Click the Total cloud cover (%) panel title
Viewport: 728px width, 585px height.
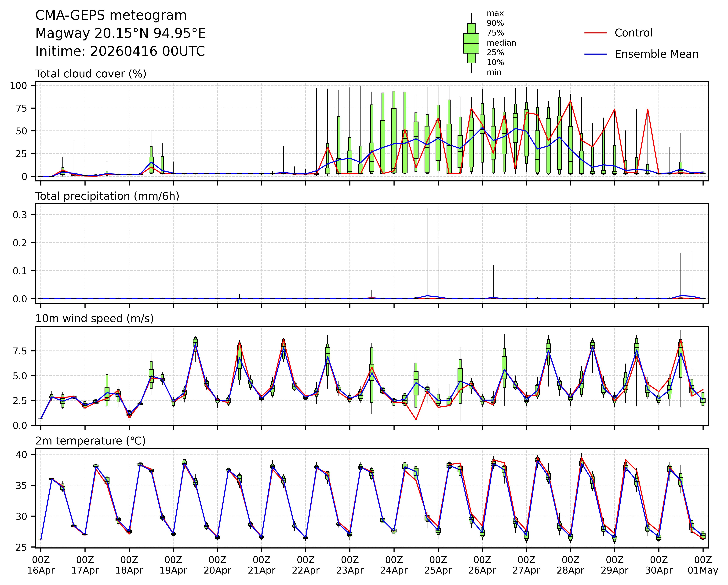[x=91, y=74]
